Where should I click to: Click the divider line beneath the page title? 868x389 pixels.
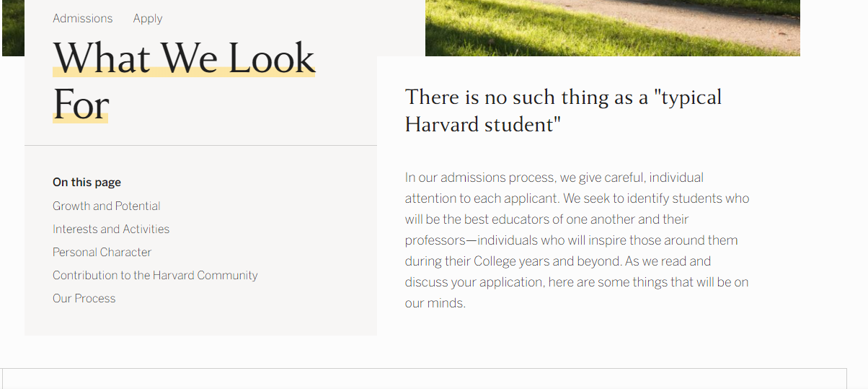[x=200, y=146]
